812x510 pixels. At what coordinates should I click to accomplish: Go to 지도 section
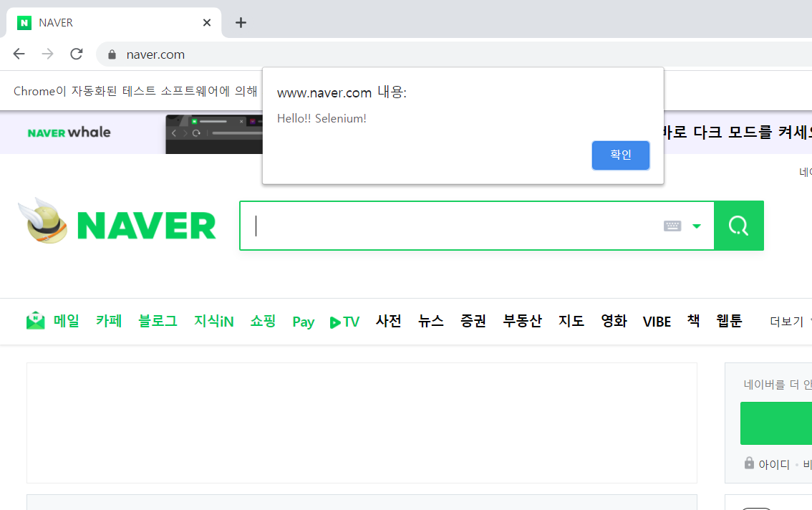pyautogui.click(x=571, y=321)
